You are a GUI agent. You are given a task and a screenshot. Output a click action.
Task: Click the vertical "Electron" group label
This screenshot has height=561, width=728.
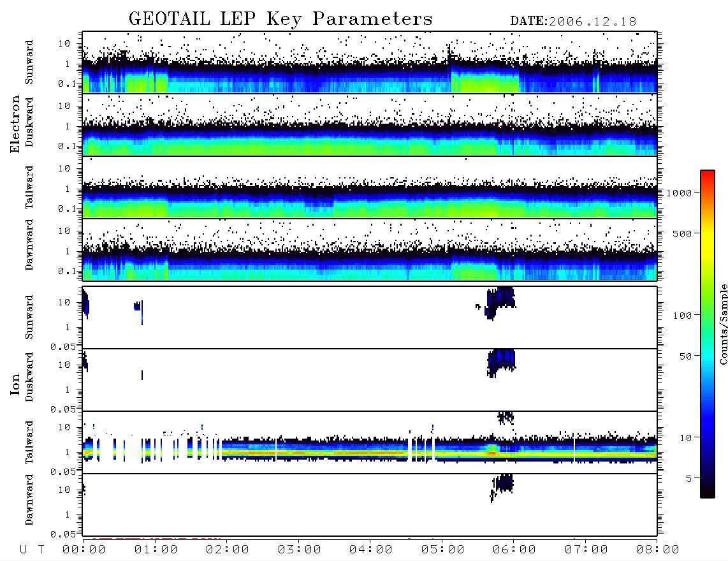pos(15,124)
